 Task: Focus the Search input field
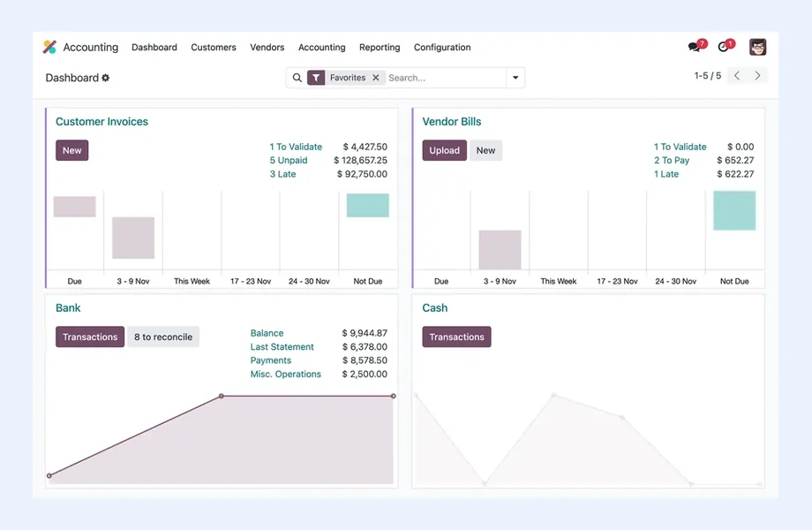click(x=446, y=78)
